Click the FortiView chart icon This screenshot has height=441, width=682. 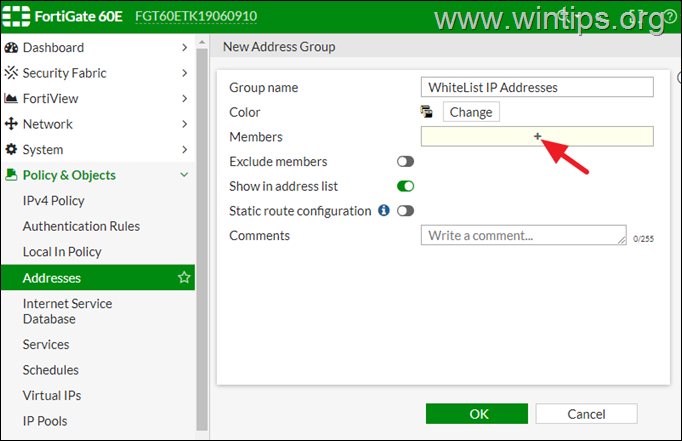[x=11, y=99]
